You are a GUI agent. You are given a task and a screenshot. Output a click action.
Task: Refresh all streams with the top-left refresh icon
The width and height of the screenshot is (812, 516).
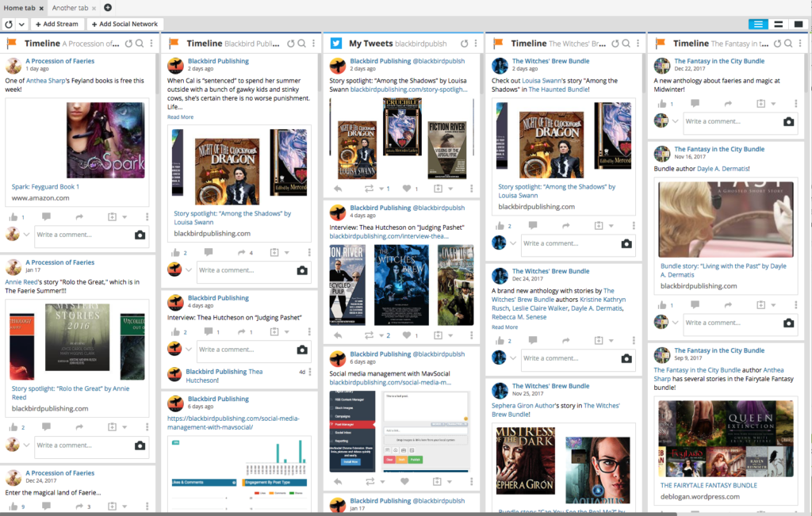pos(10,25)
